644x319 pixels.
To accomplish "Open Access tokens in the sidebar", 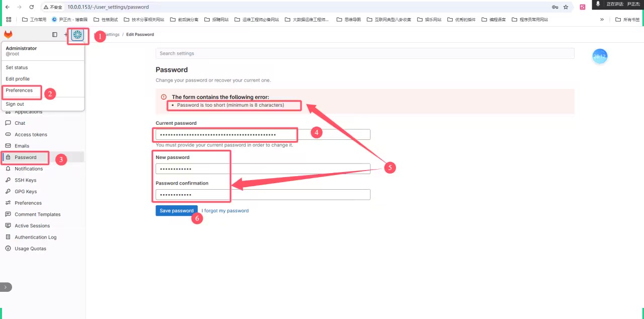I will (x=31, y=135).
